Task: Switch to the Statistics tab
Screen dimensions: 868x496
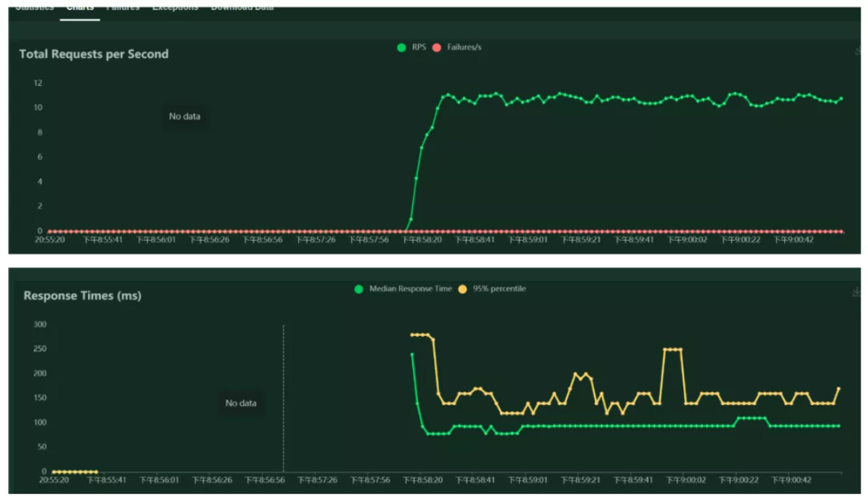Action: pos(34,8)
